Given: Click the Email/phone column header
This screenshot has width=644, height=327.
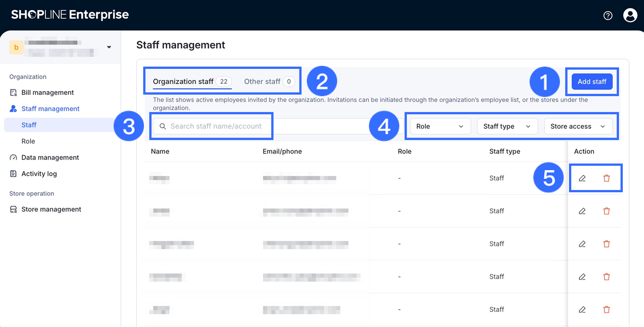Looking at the screenshot, I should 282,151.
